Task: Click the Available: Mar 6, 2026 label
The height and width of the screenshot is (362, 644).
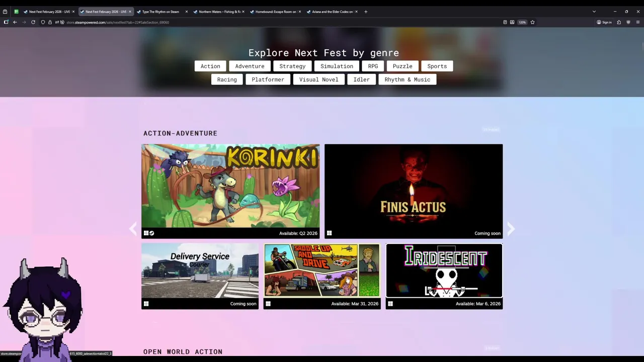Action: [478, 304]
